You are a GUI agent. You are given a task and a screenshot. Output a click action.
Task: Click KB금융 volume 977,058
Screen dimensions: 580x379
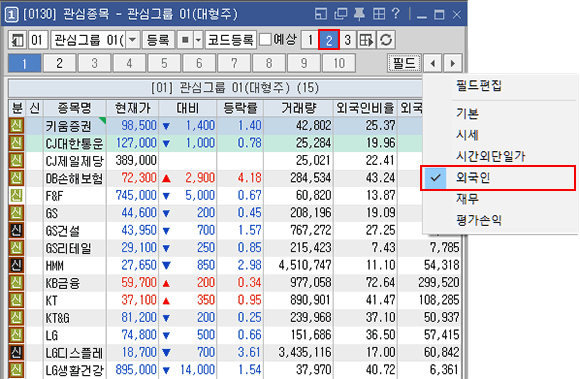click(x=311, y=282)
